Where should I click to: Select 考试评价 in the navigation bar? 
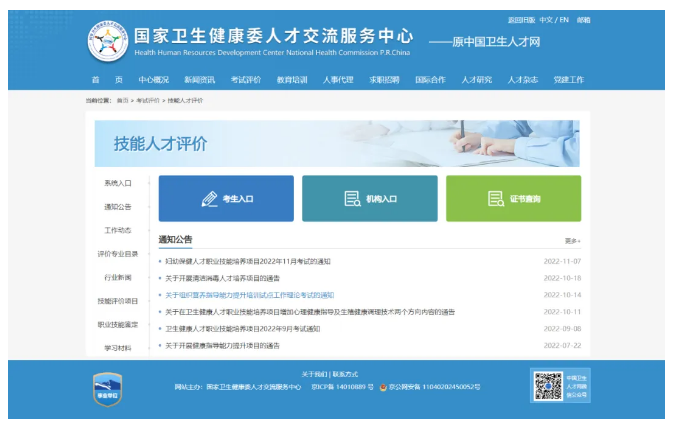pos(246,80)
